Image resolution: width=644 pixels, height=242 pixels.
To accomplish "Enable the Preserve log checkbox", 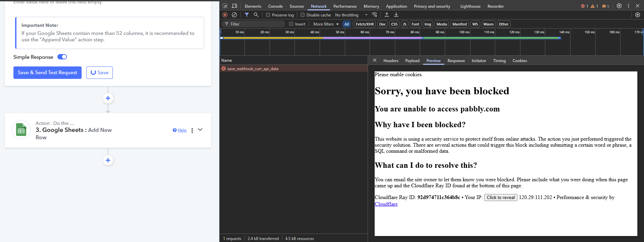I will pyautogui.click(x=268, y=15).
